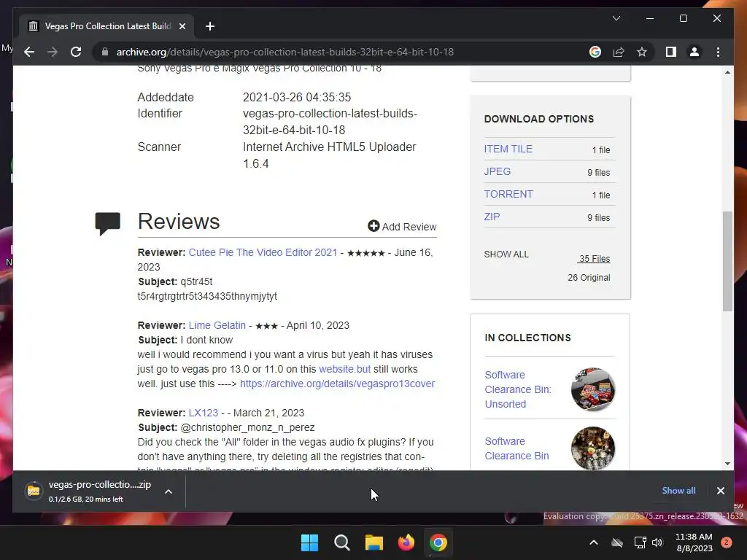The width and height of the screenshot is (747, 560).
Task: Select ZIP download option
Action: coord(492,217)
